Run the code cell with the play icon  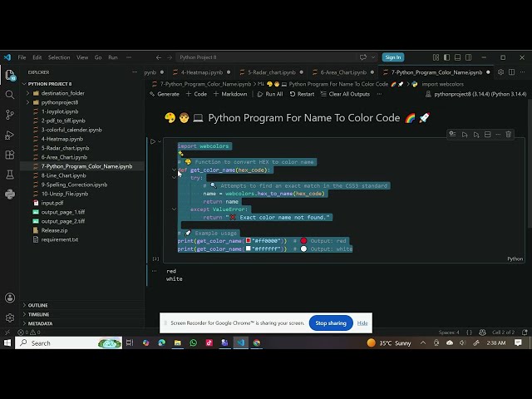coord(153,141)
